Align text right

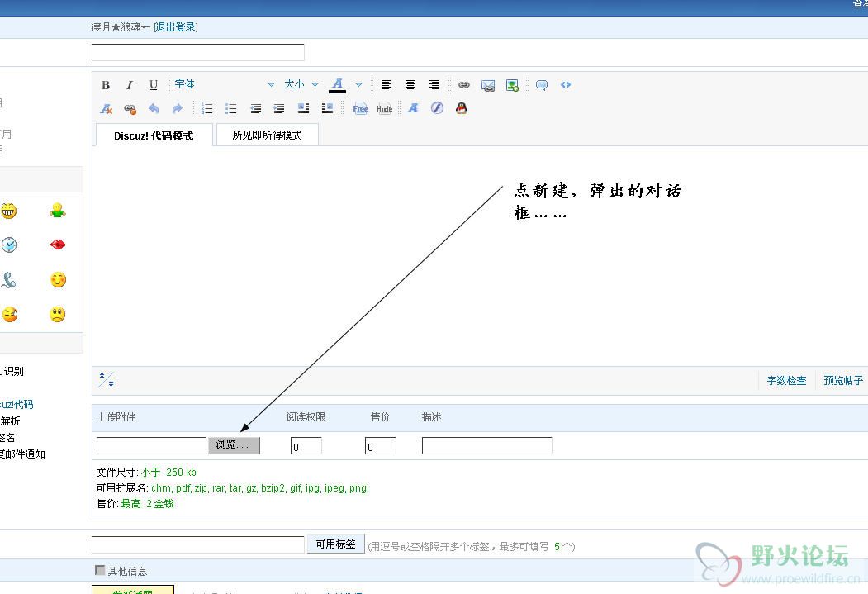[x=434, y=85]
